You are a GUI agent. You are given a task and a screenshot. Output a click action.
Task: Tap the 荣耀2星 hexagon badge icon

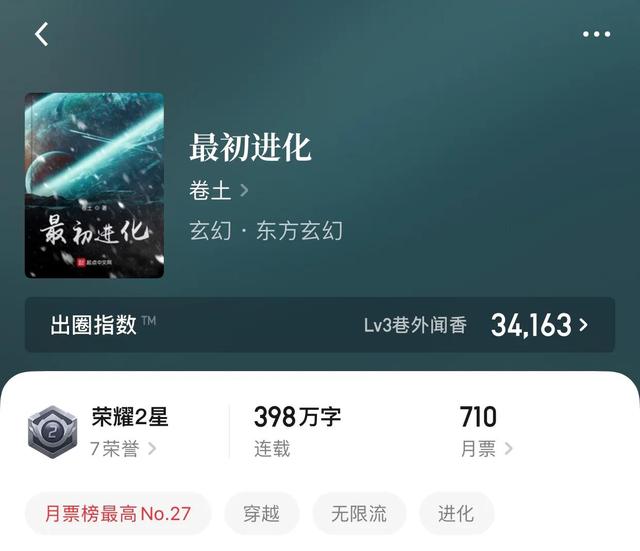[52, 431]
